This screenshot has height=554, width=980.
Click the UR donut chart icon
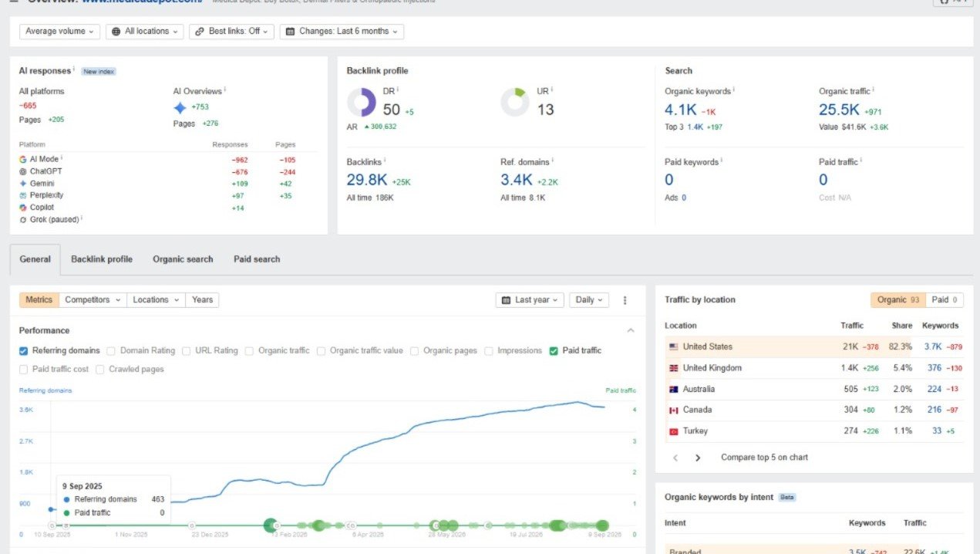click(515, 103)
